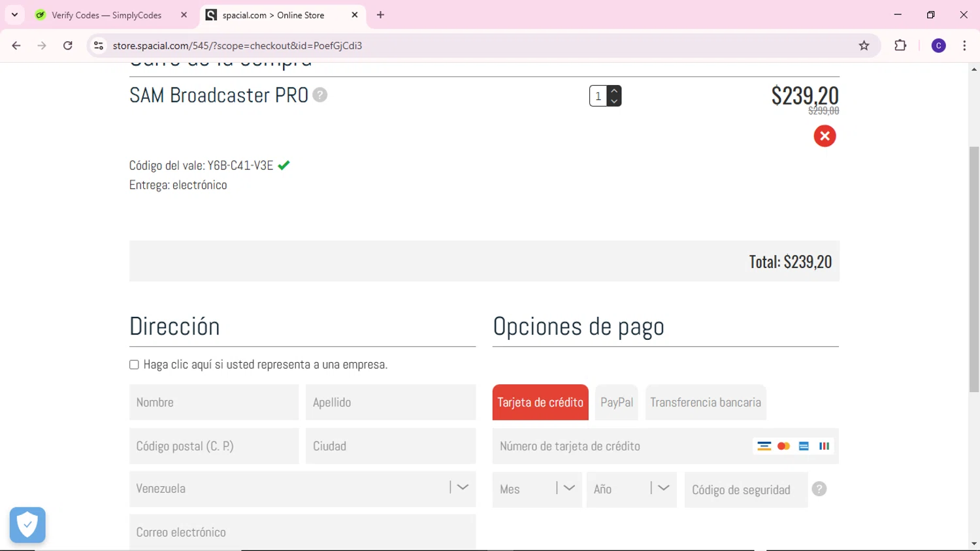Click the Código de seguridad field

point(746,490)
